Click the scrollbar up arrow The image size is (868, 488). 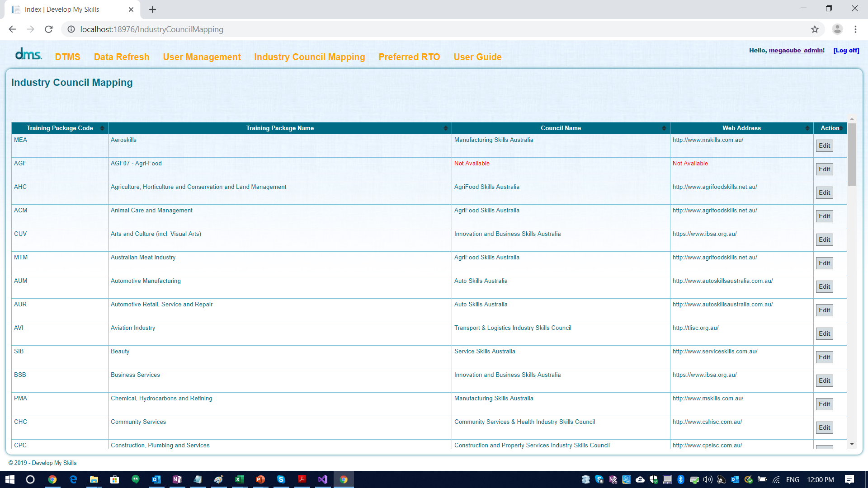point(852,120)
